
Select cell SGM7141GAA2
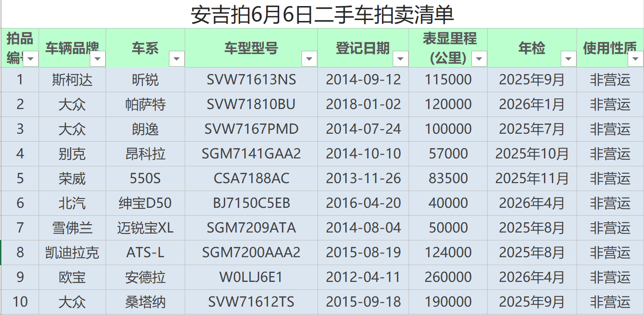click(251, 154)
